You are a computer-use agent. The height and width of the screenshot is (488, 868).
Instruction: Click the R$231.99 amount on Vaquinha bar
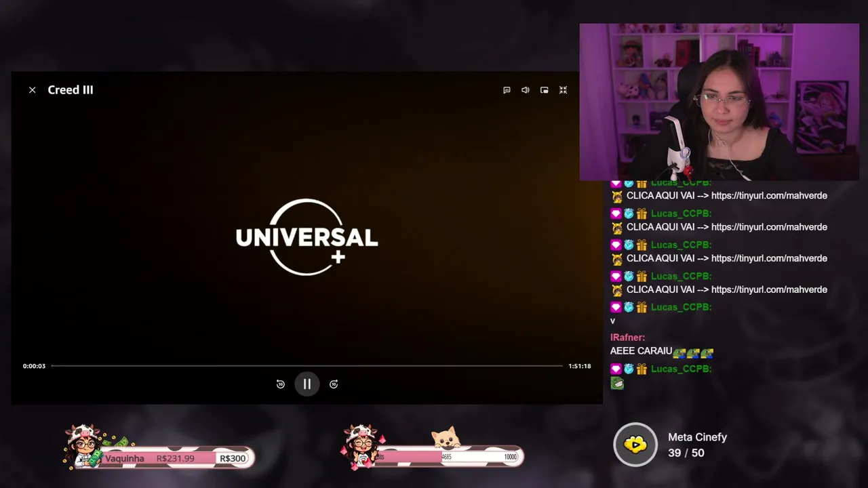[x=175, y=459]
